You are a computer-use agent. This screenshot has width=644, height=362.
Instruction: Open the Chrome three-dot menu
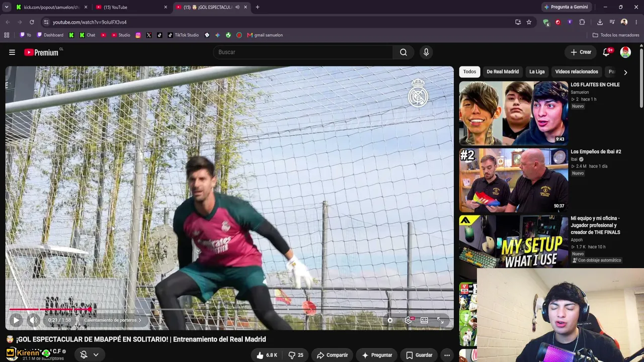point(636,22)
